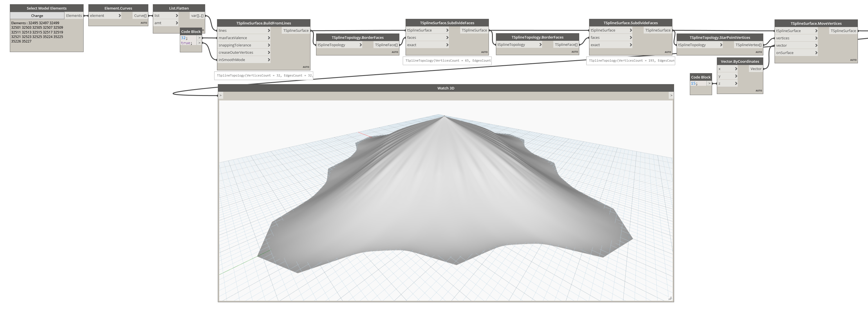Click the 'z' input chevron on Vector.ByCoordinates
This screenshot has height=314, width=868.
click(736, 83)
